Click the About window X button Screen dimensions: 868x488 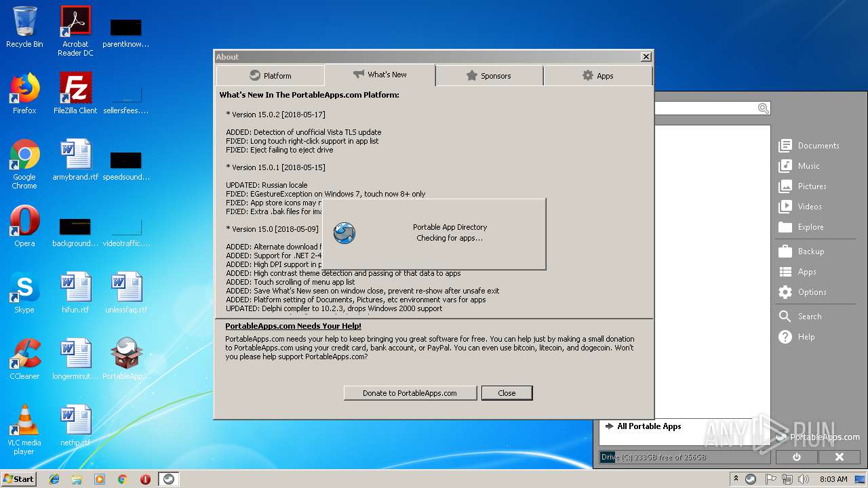[646, 57]
